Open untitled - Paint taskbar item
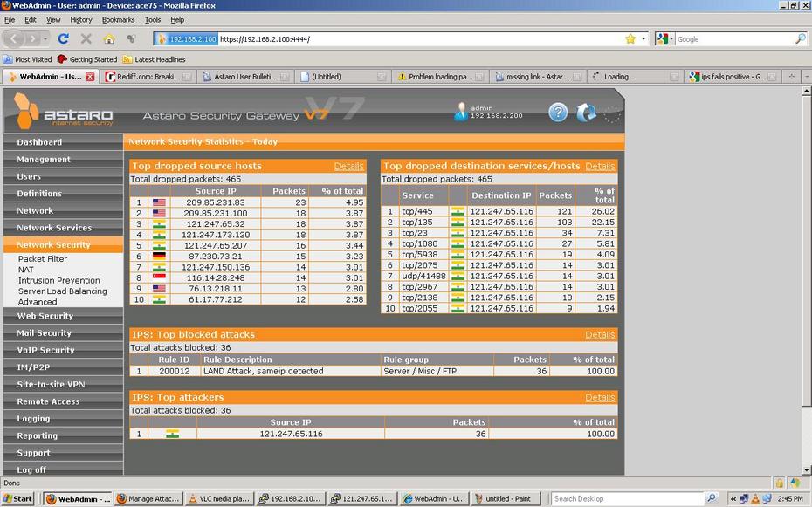This screenshot has height=507, width=812. click(506, 499)
